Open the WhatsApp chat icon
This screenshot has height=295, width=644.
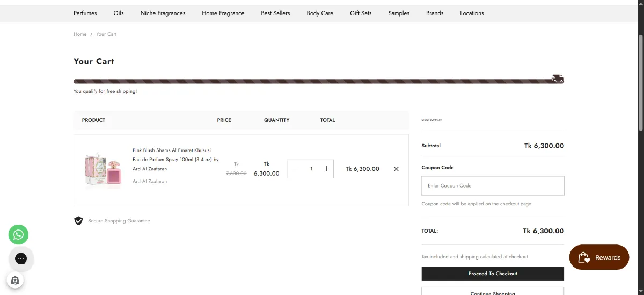18,235
